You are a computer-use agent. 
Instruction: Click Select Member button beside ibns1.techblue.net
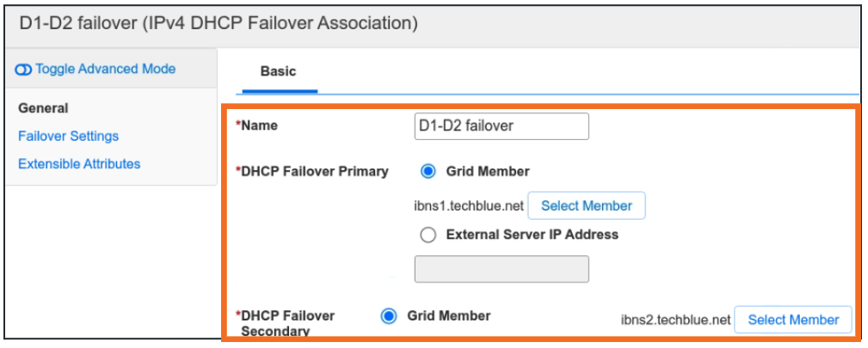586,206
